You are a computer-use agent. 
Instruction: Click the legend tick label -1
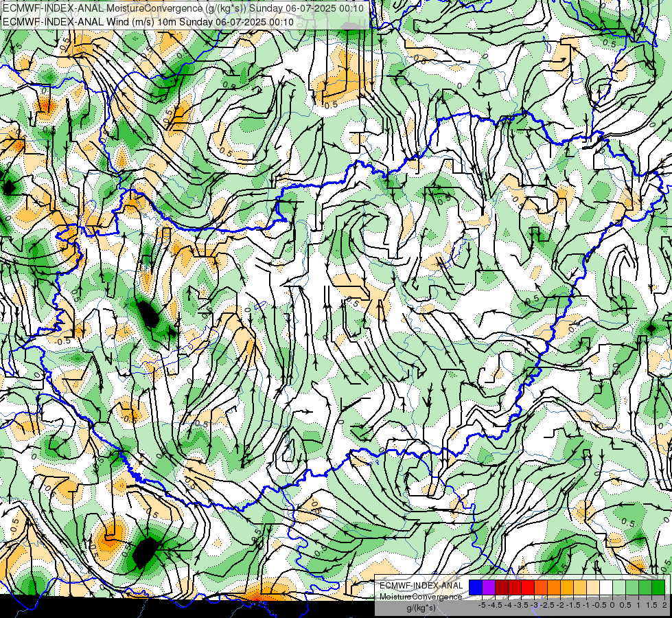click(586, 605)
